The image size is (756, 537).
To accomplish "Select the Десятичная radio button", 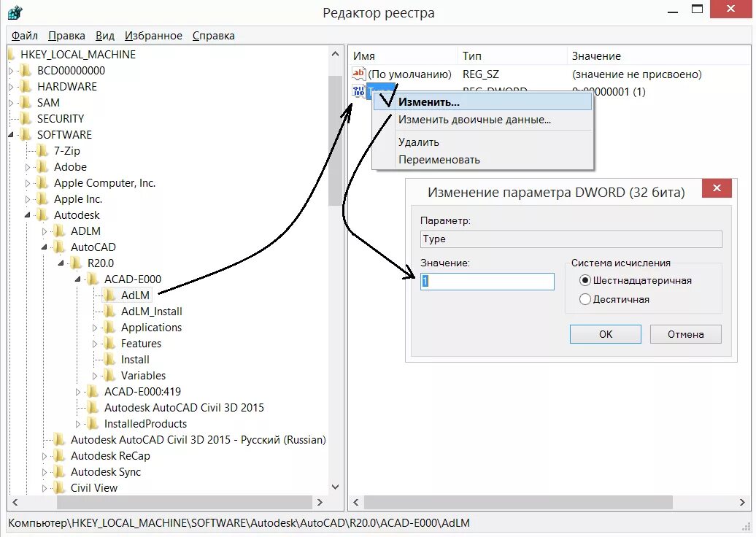I will tap(585, 299).
